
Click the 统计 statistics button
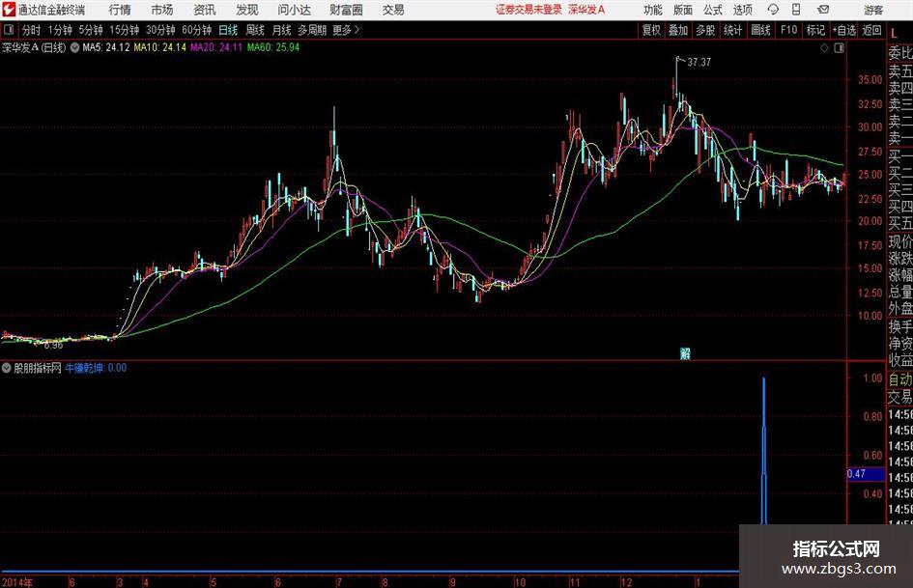(732, 30)
